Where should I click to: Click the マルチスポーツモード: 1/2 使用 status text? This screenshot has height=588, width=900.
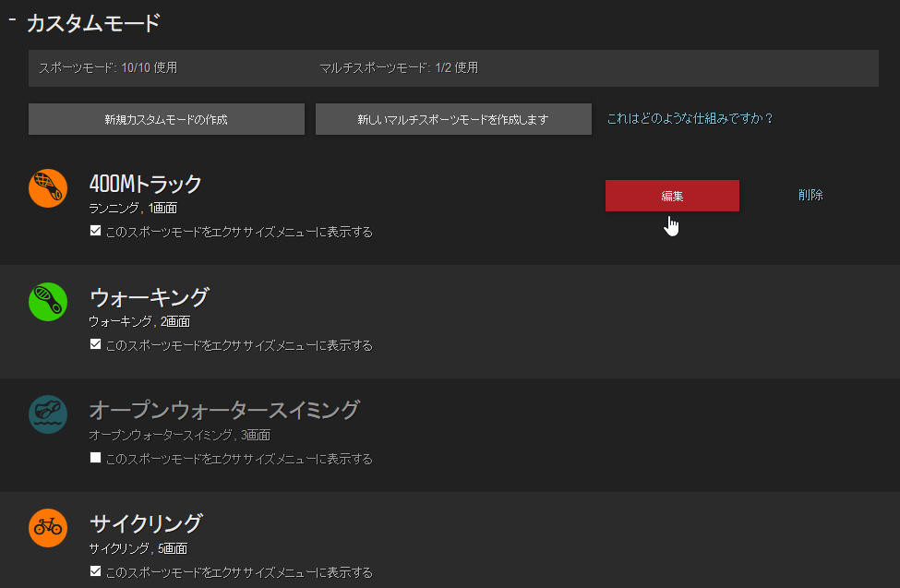[x=399, y=67]
